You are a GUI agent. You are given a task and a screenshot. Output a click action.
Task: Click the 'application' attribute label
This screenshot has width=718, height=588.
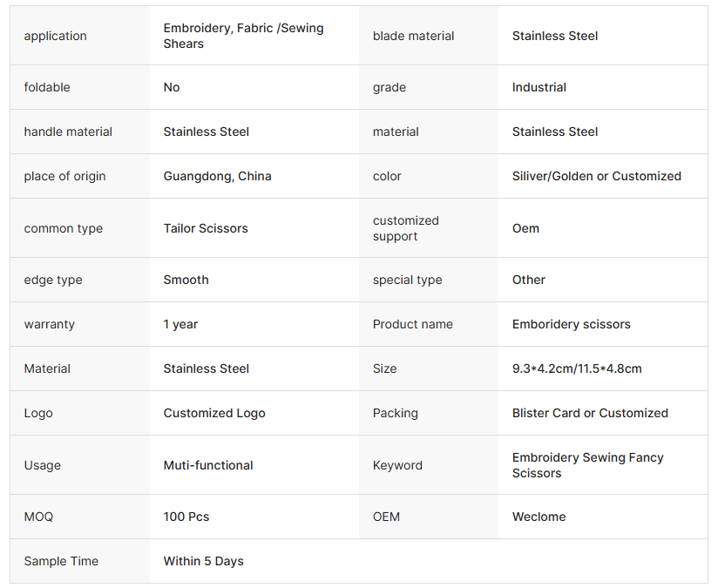pyautogui.click(x=56, y=36)
